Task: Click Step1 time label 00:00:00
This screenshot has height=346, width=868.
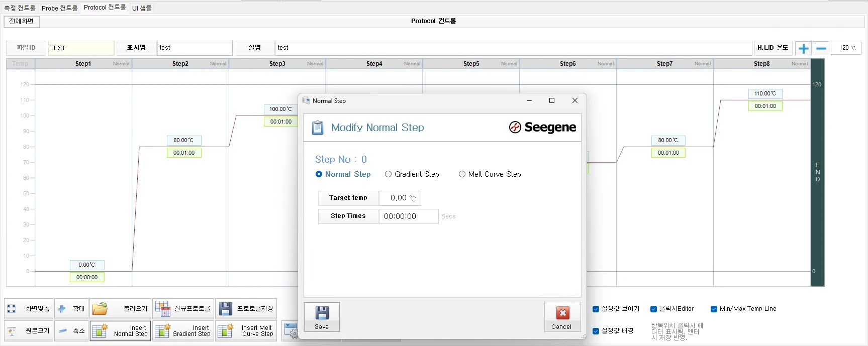Action: (x=87, y=277)
